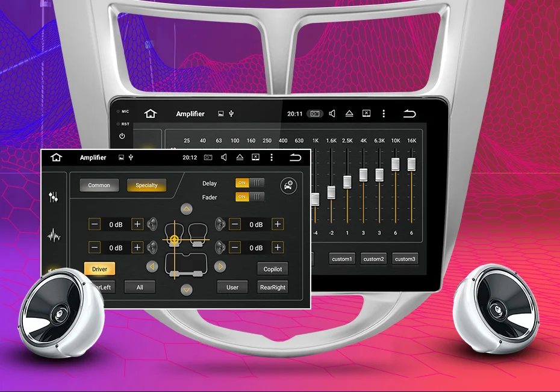560x392 pixels.
Task: Switch to the Common tab
Action: pyautogui.click(x=99, y=185)
